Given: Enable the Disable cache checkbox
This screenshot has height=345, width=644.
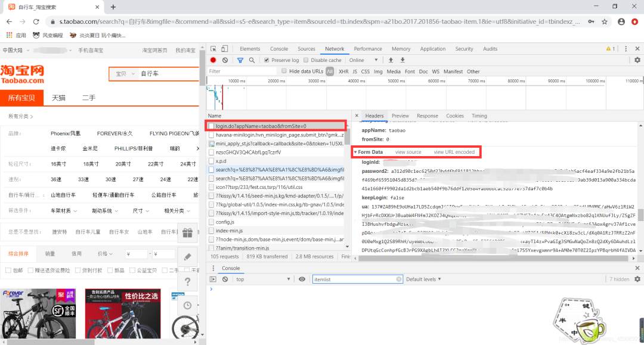Looking at the screenshot, I should point(306,60).
